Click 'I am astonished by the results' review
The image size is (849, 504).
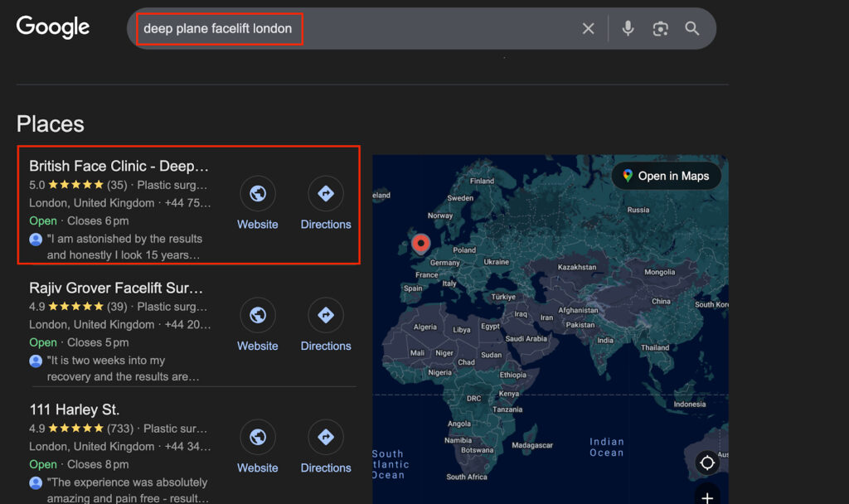click(x=124, y=247)
